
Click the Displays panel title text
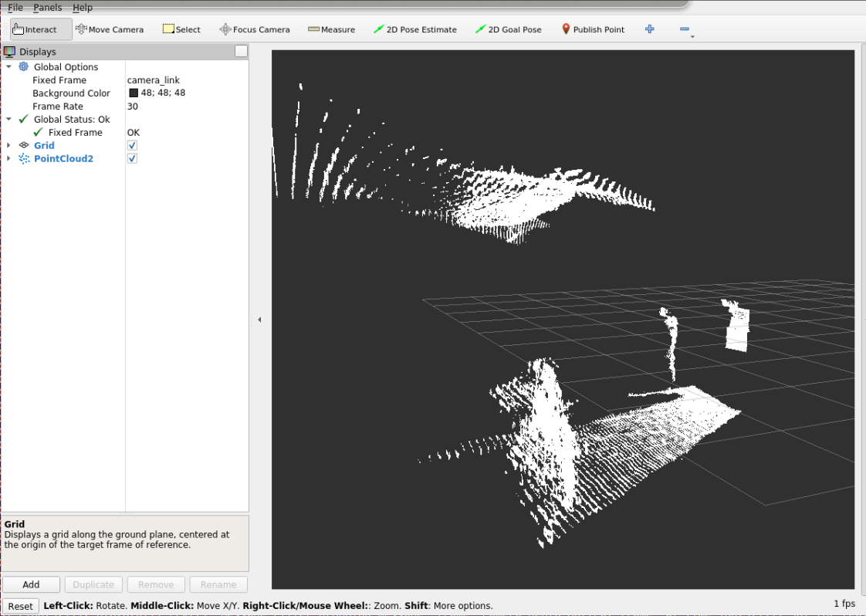(x=38, y=52)
